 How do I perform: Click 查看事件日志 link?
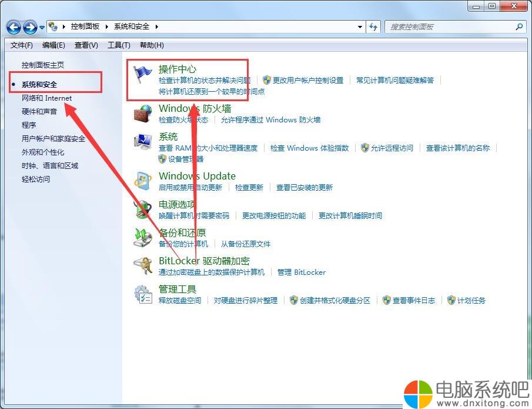pos(414,301)
